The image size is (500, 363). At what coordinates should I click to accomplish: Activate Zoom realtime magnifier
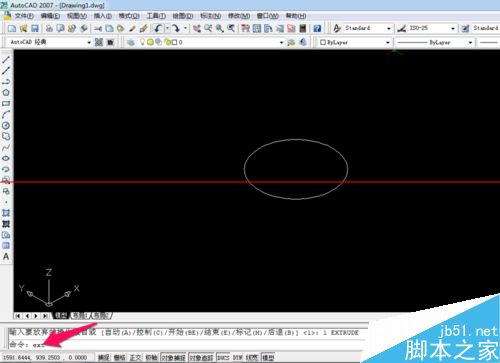[x=208, y=28]
